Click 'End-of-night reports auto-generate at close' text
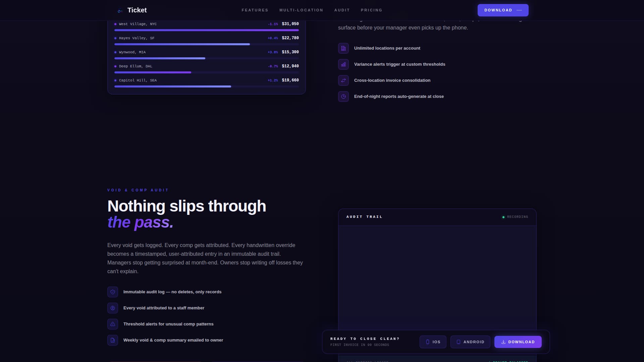The width and height of the screenshot is (644, 362). click(x=399, y=97)
